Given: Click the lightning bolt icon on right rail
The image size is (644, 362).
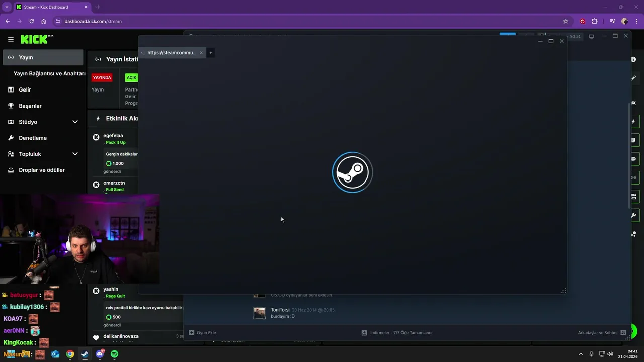Looking at the screenshot, I should 633,122.
